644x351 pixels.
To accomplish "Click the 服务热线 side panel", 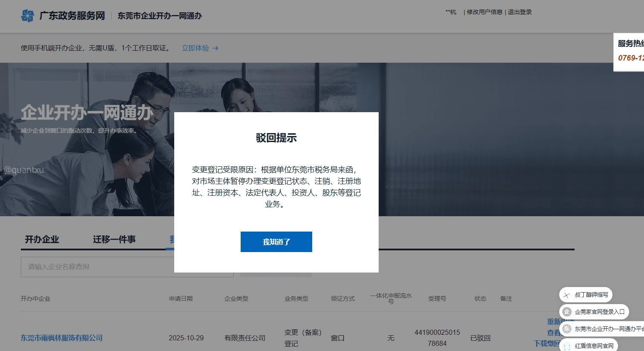I will pos(629,51).
